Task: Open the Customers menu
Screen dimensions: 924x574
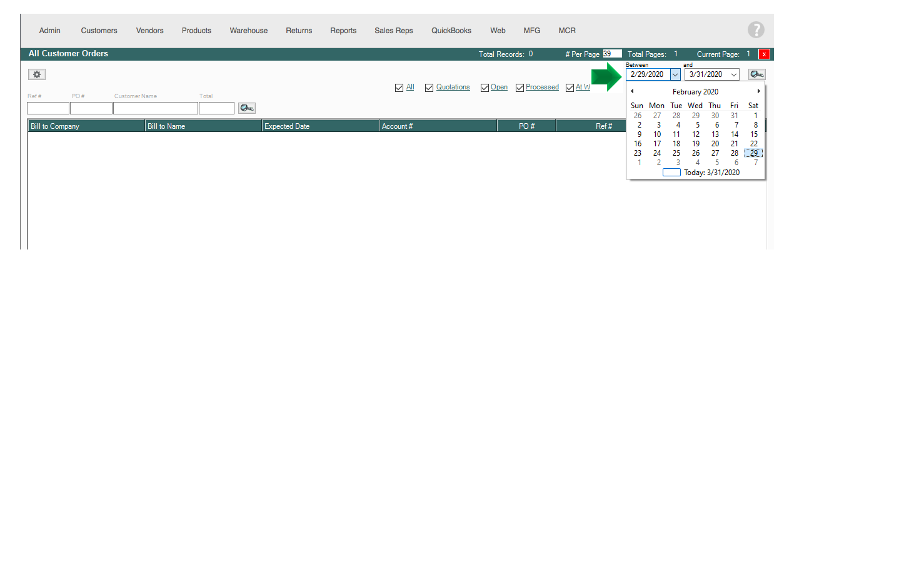Action: [x=99, y=31]
